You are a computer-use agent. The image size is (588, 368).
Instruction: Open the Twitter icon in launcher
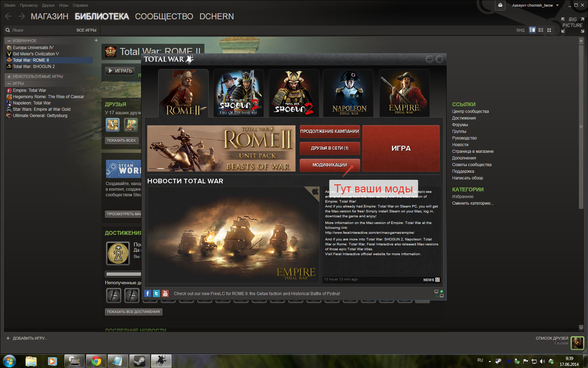click(x=156, y=294)
